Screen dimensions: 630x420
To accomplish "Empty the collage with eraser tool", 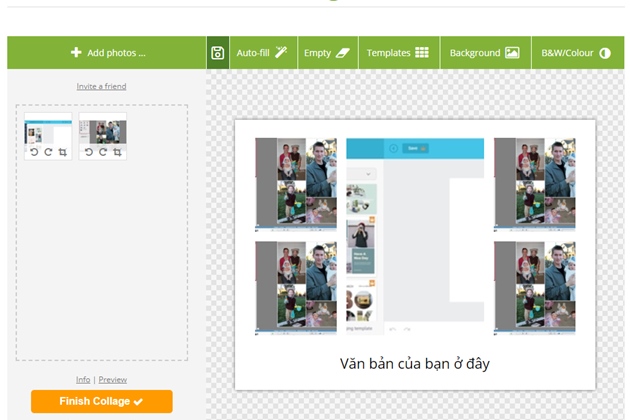I will pos(328,53).
